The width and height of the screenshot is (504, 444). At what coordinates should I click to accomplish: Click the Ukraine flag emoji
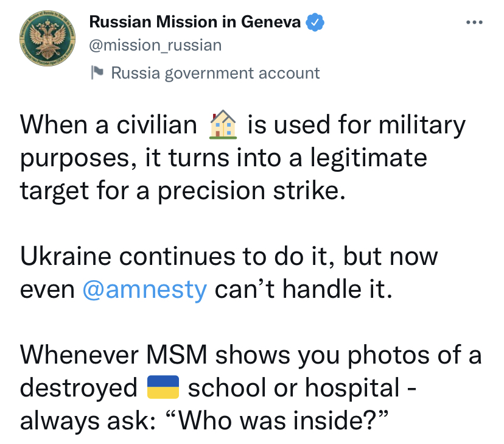coord(163,387)
